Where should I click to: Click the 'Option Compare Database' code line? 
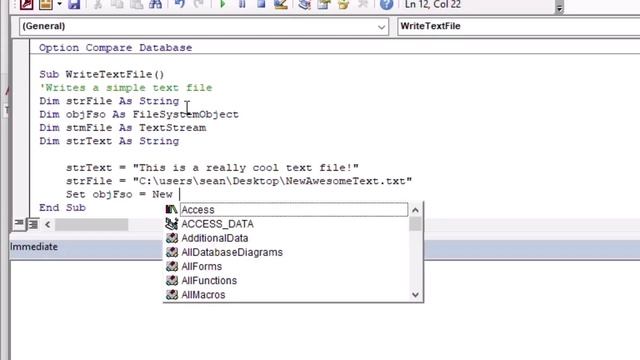coord(116,48)
